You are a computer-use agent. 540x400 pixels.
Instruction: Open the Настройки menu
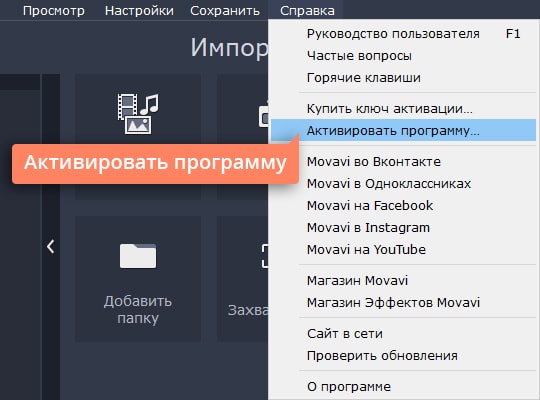139,11
